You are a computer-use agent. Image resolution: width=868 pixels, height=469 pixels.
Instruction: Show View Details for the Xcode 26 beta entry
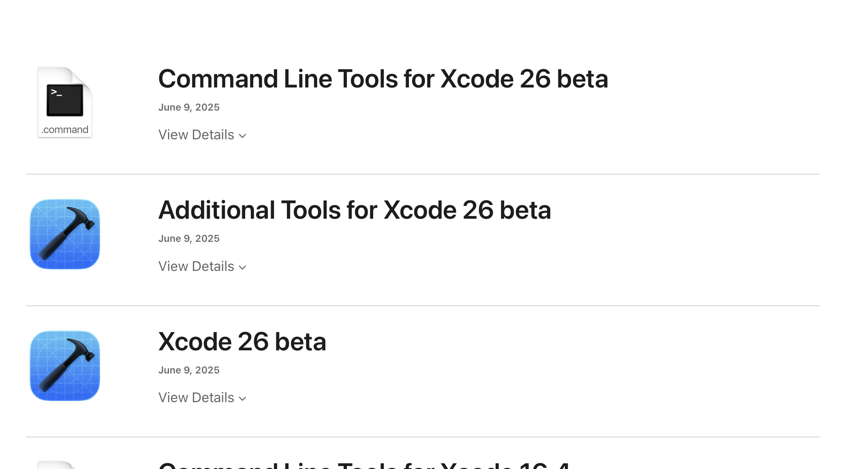[x=197, y=398]
